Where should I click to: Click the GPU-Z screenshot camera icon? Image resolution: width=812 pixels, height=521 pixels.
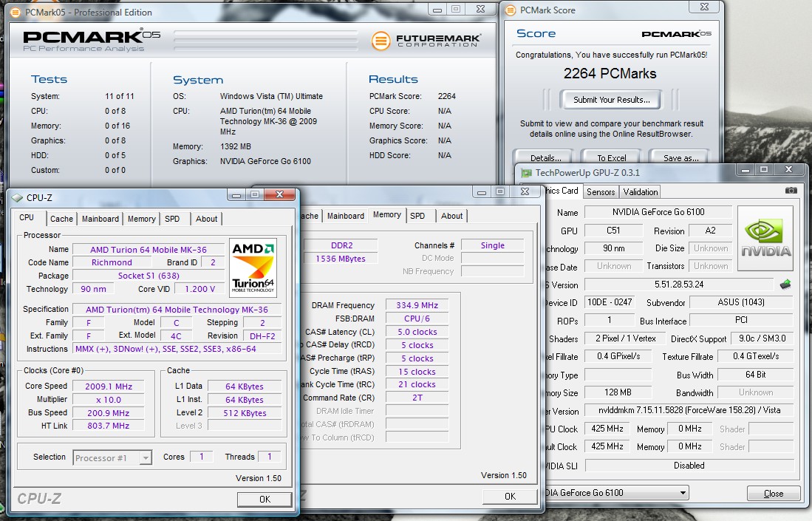tap(791, 191)
